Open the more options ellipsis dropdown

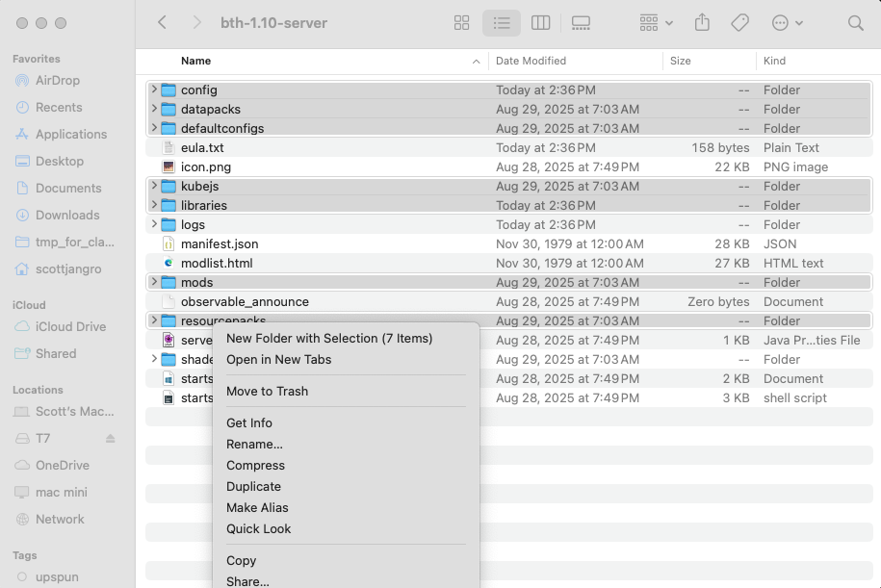tap(785, 22)
